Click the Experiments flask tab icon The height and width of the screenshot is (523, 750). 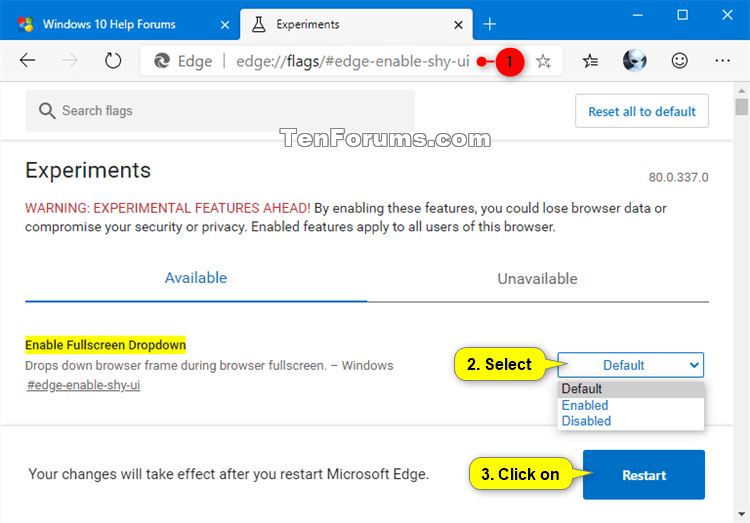(x=259, y=24)
